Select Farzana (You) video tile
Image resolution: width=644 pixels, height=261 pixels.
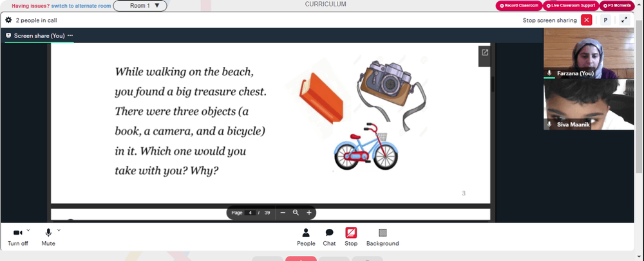point(589,53)
